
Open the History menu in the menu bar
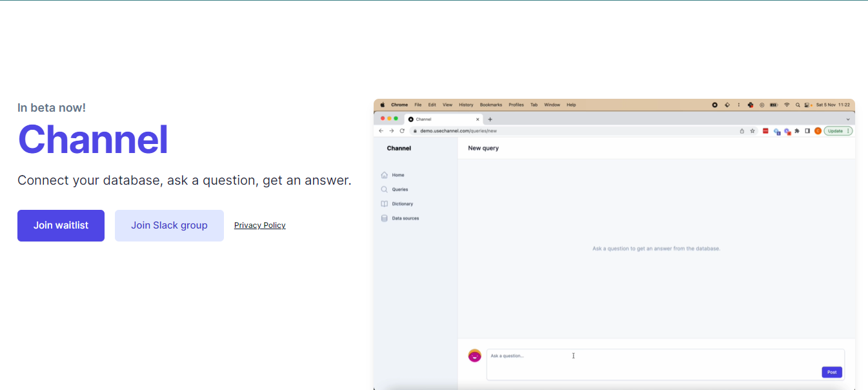[x=466, y=105]
